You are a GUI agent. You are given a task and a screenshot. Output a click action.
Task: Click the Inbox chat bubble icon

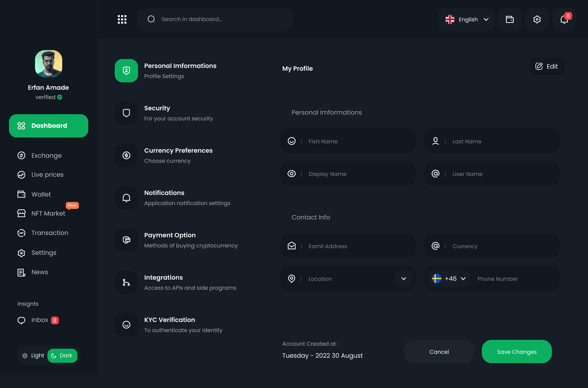click(21, 320)
